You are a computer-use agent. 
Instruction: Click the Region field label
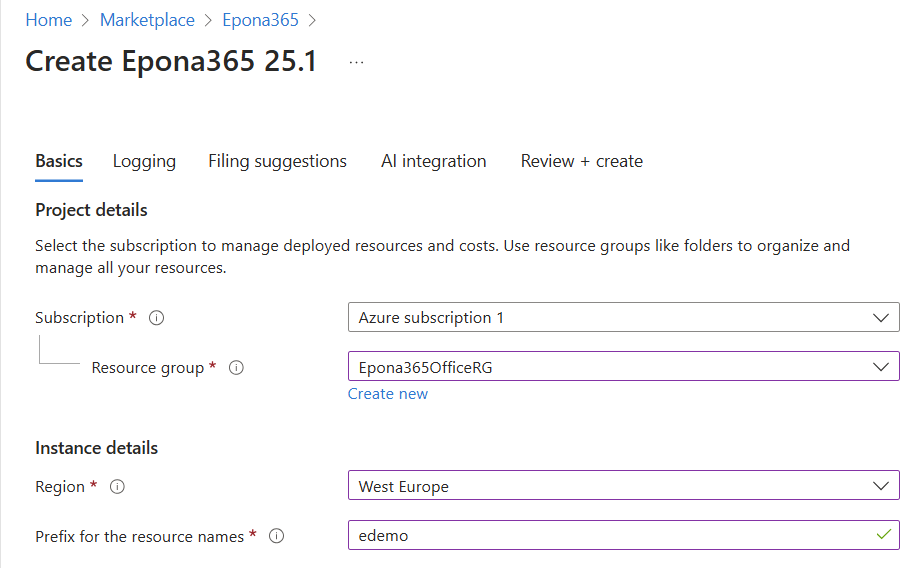pyautogui.click(x=60, y=487)
